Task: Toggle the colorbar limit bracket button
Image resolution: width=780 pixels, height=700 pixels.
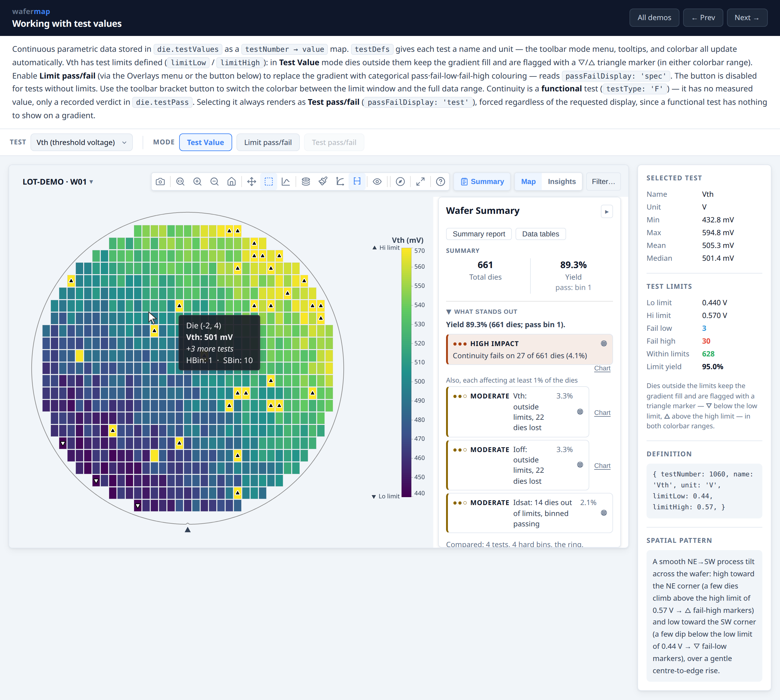Action: pyautogui.click(x=357, y=182)
